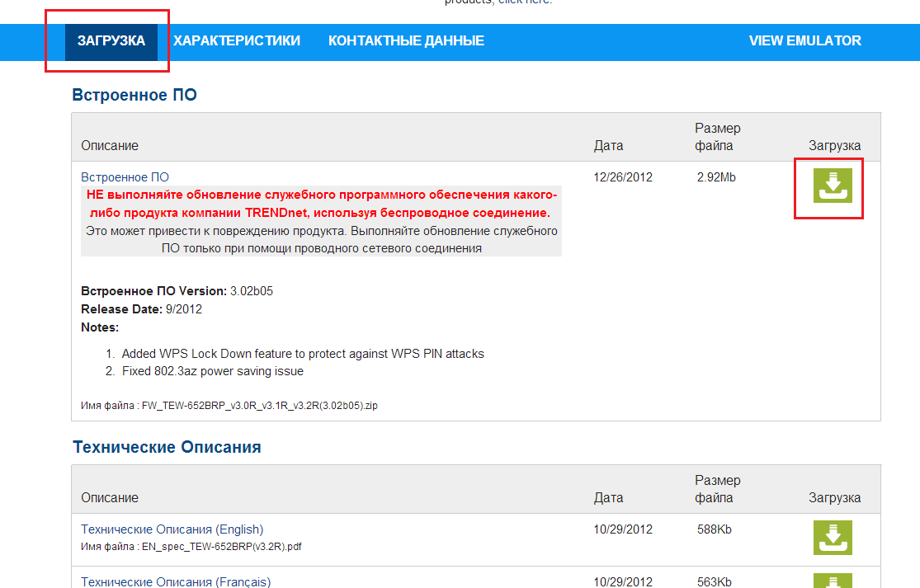This screenshot has width=920, height=588.
Task: Click download icon for English datasheet
Action: (833, 538)
